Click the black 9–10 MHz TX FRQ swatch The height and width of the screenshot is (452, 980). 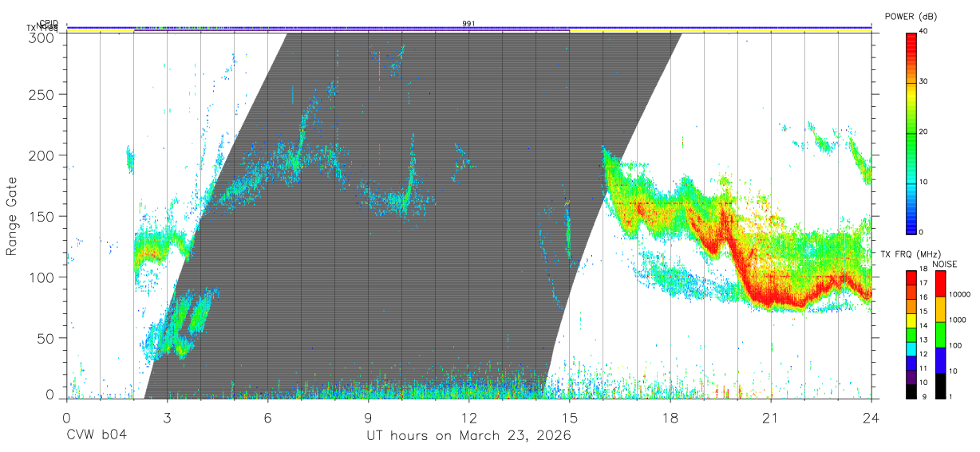click(911, 391)
